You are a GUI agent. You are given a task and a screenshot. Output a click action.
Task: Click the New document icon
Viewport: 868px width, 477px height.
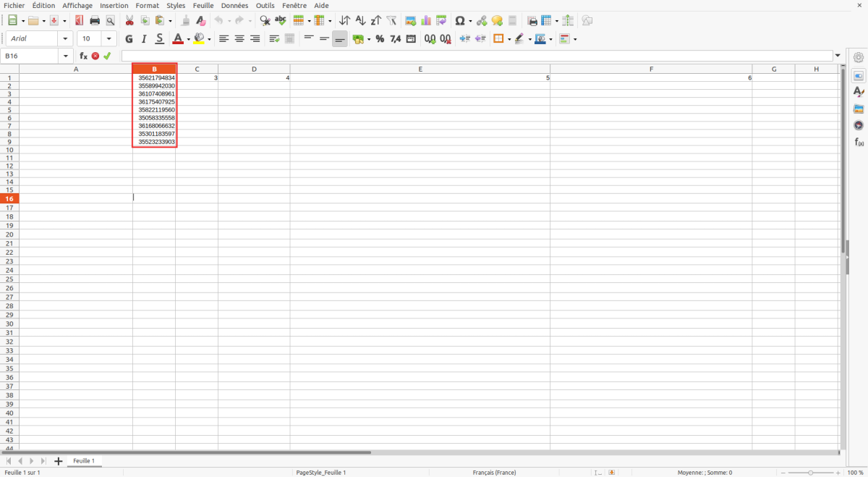pos(12,21)
